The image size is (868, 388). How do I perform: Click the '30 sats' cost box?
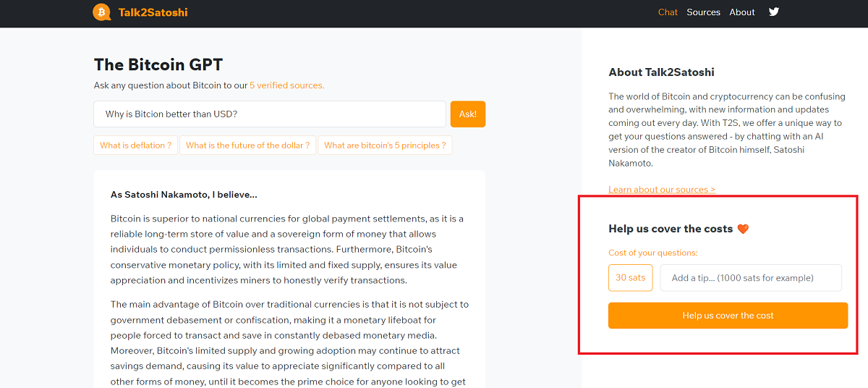[x=631, y=278]
